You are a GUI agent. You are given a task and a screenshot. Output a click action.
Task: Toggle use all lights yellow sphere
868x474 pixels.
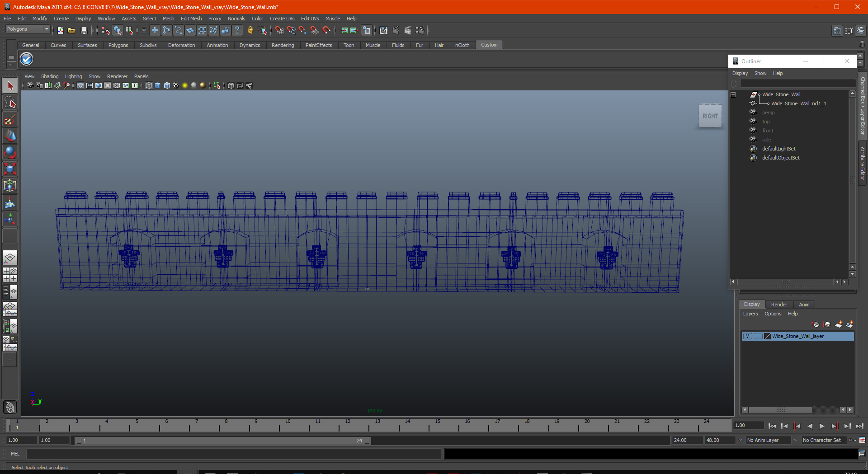185,85
